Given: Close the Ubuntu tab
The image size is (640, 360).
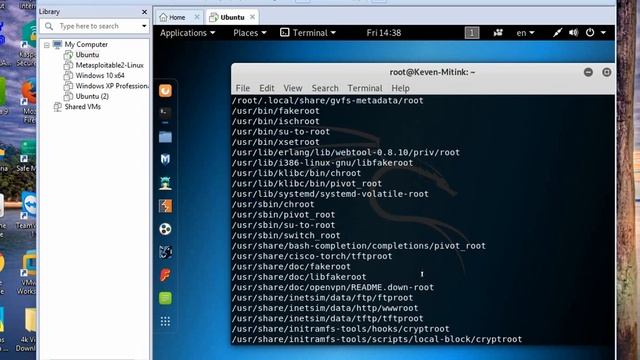Looking at the screenshot, I should pos(252,17).
